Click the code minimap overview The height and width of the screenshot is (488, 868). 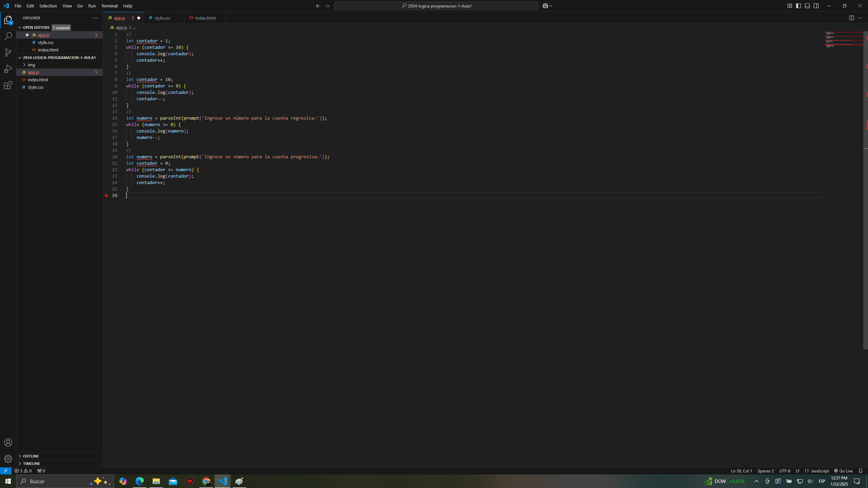(x=844, y=40)
